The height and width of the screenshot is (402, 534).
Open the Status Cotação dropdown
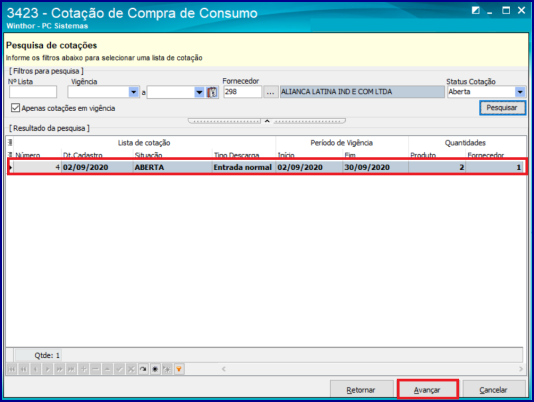click(520, 92)
